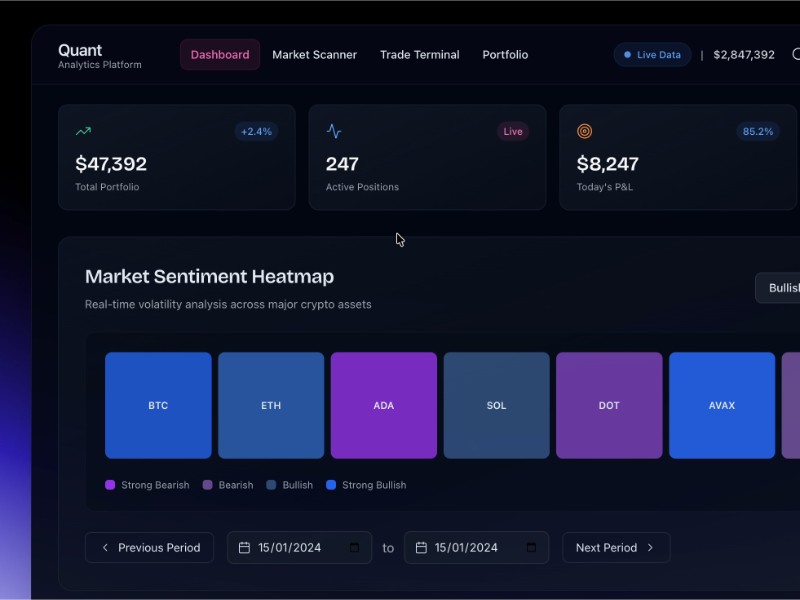The width and height of the screenshot is (800, 600).
Task: Click the Previous Period button
Action: tap(149, 547)
